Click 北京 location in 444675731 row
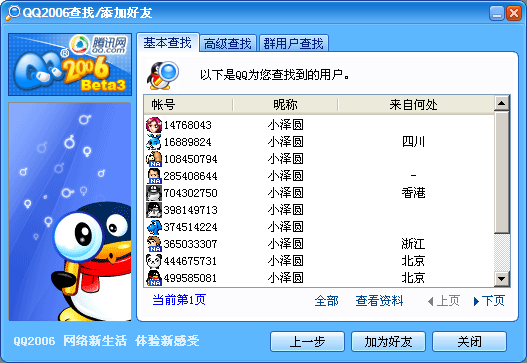Image resolution: width=527 pixels, height=363 pixels. tap(413, 261)
